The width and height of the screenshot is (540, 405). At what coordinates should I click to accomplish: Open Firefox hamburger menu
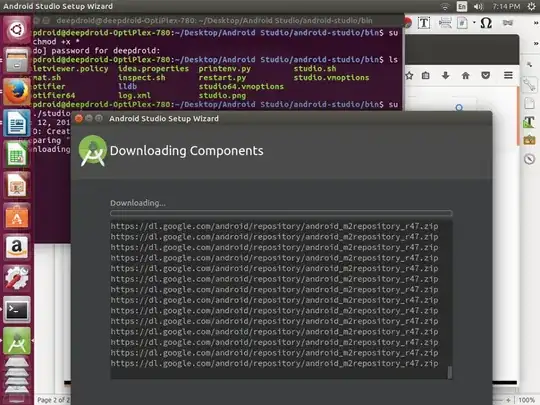pyautogui.click(x=508, y=75)
